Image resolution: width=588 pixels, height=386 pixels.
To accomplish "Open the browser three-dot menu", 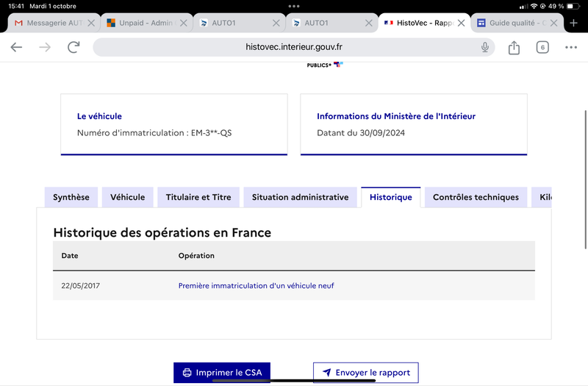I will 571,47.
